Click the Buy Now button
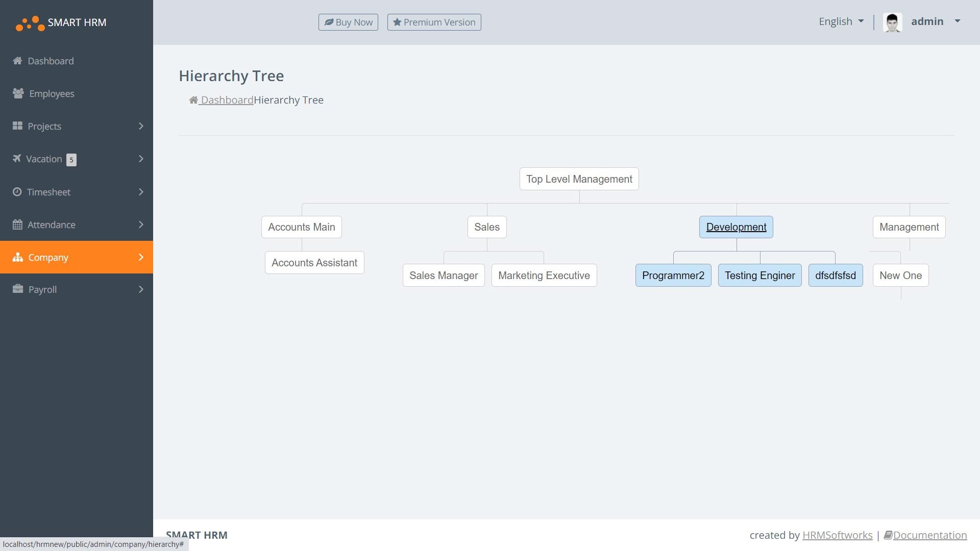The image size is (980, 551). [x=348, y=22]
